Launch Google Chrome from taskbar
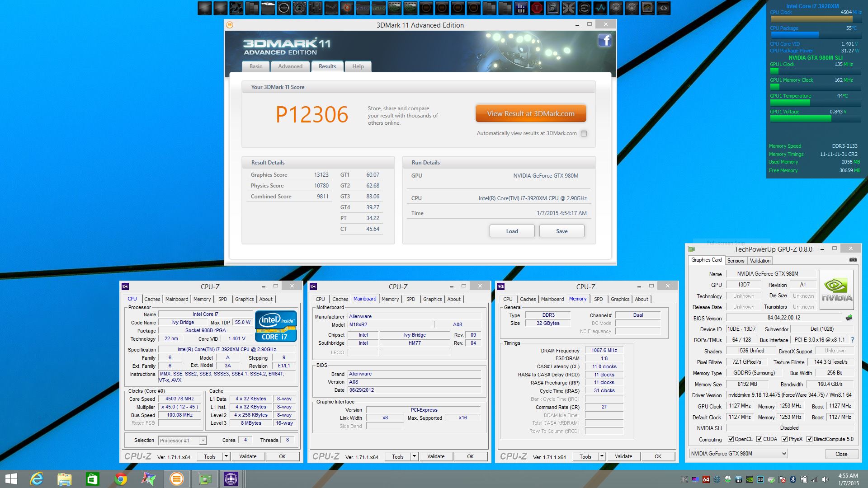 point(120,479)
